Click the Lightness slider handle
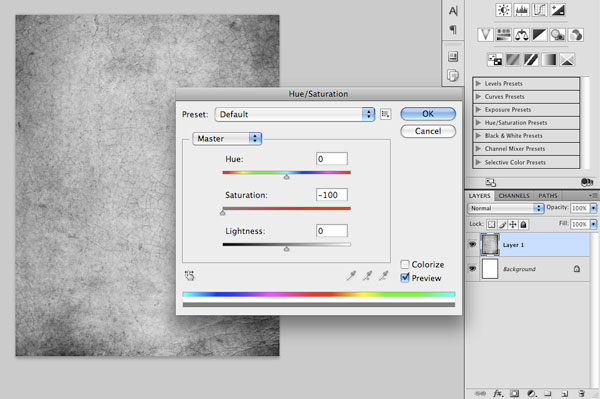 (x=287, y=249)
